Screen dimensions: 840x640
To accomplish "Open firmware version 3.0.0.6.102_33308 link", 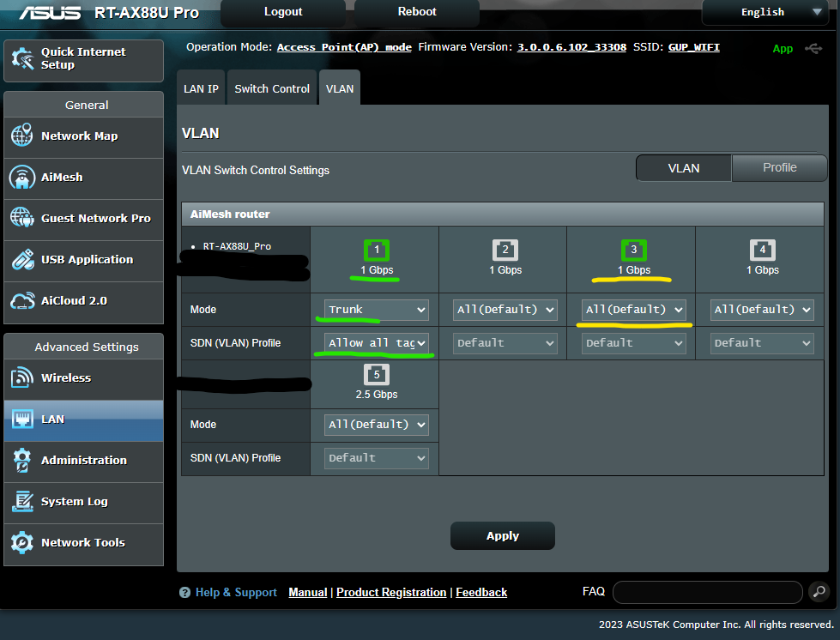I will [x=571, y=47].
